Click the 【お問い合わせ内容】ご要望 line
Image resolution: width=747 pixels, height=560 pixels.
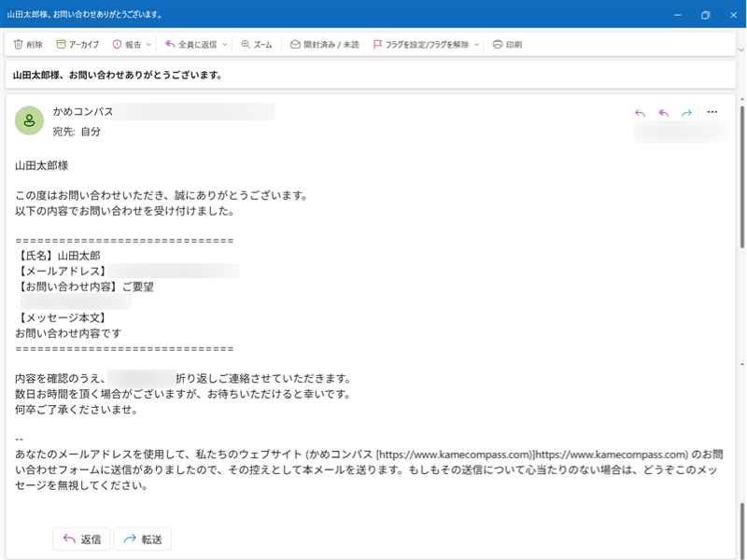pyautogui.click(x=84, y=287)
